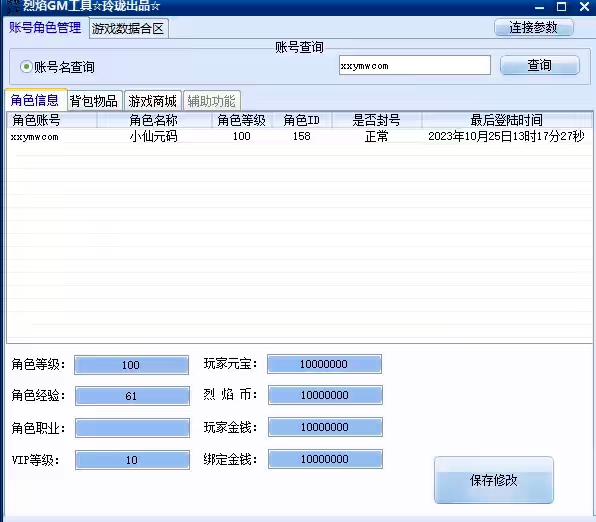
Task: Click the role ID value 158
Action: [301, 136]
